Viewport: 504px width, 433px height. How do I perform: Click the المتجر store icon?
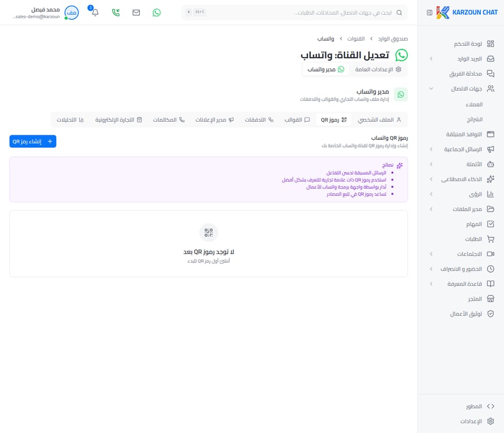coord(490,299)
